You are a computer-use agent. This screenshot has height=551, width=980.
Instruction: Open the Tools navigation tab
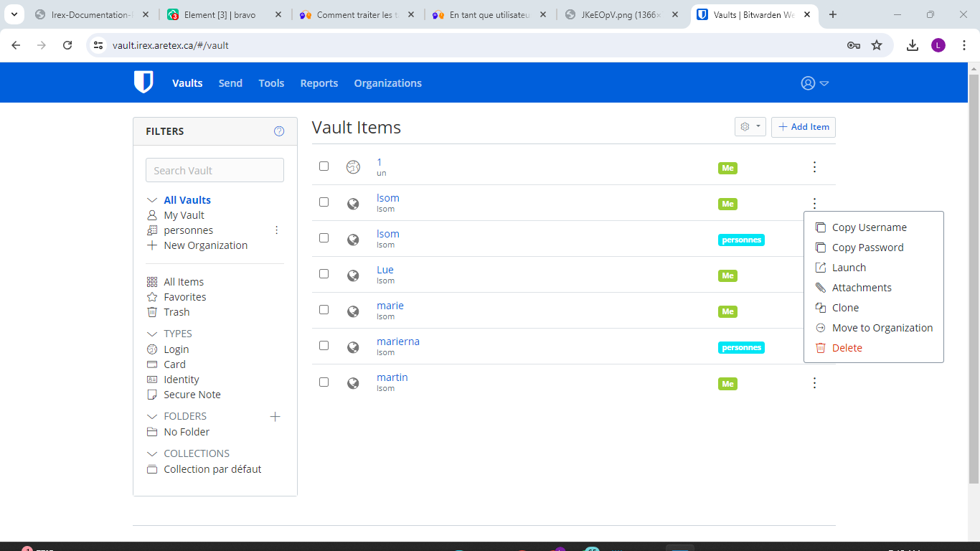[x=271, y=83]
